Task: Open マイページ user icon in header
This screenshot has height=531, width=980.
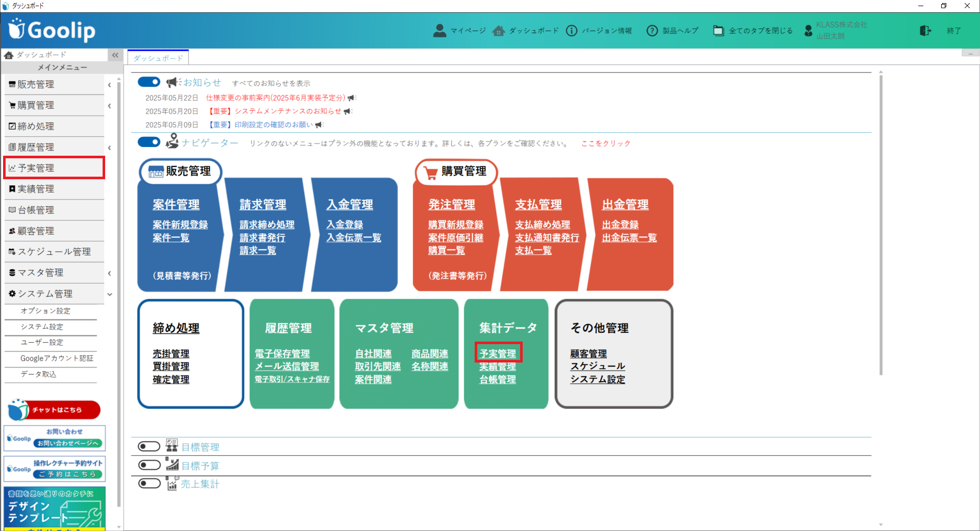Action: point(439,31)
